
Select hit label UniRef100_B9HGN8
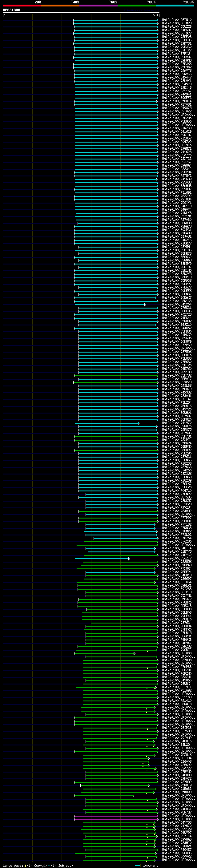177,61
